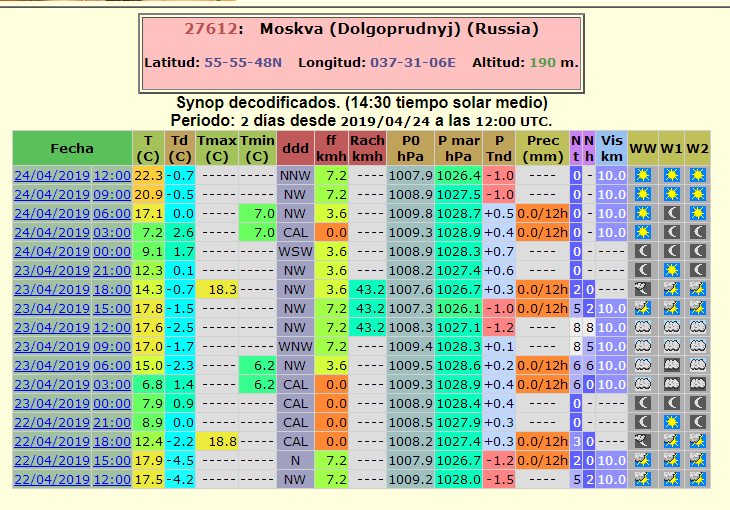This screenshot has width=730, height=510.
Task: Click W1 sun icon in 22/04/2019 21:00 row
Action: point(671,422)
